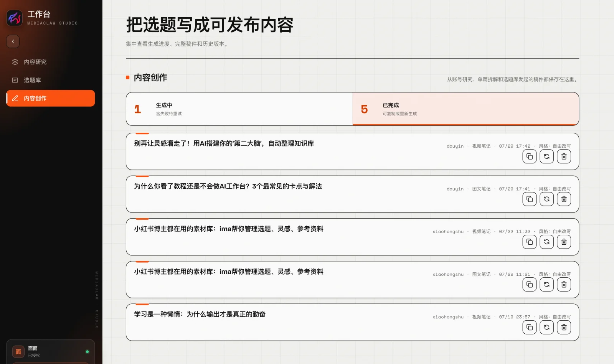Delete the 素材库 draft dated 07/22 11:21
Screen dimensions: 614x364
pos(564,285)
